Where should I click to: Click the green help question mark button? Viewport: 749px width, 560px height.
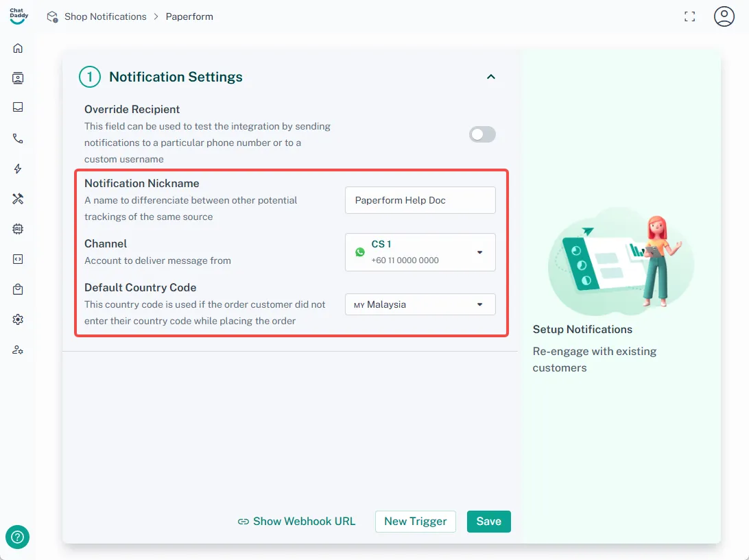17,537
